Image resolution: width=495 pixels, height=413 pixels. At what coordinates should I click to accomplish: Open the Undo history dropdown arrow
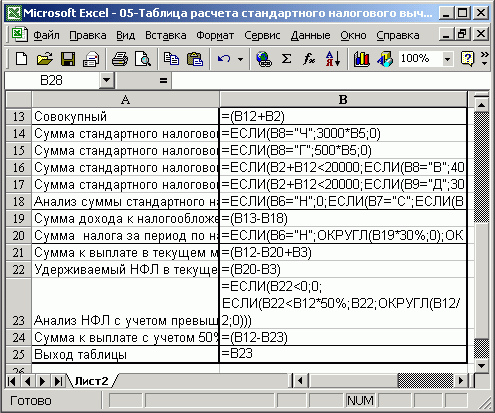click(x=240, y=60)
